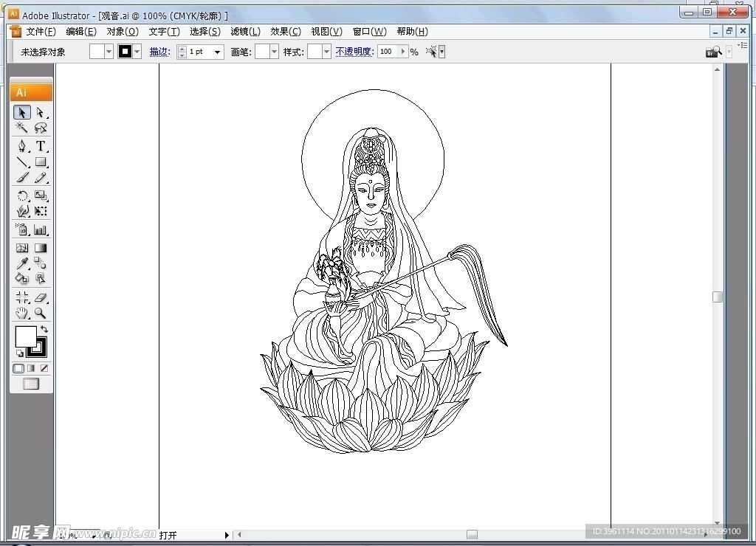Select the Live Paint Selection tool
Viewport: 756px width, 546px height.
click(41, 279)
